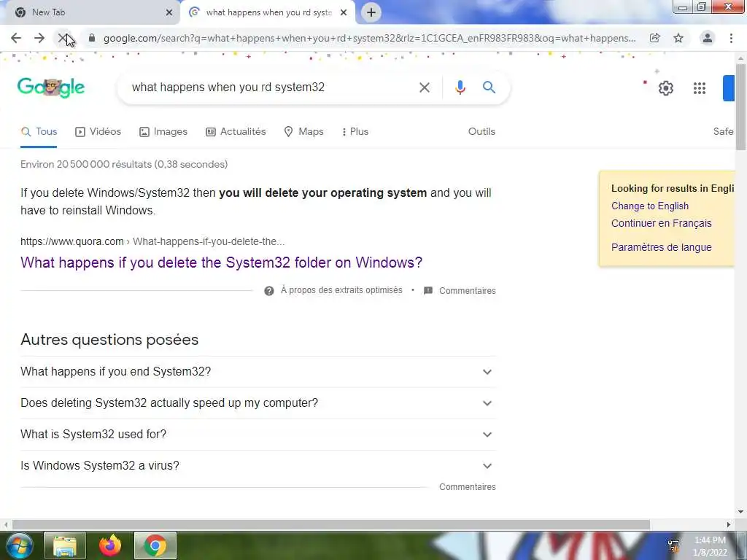
Task: Submit search with magnifier icon
Action: 489,87
